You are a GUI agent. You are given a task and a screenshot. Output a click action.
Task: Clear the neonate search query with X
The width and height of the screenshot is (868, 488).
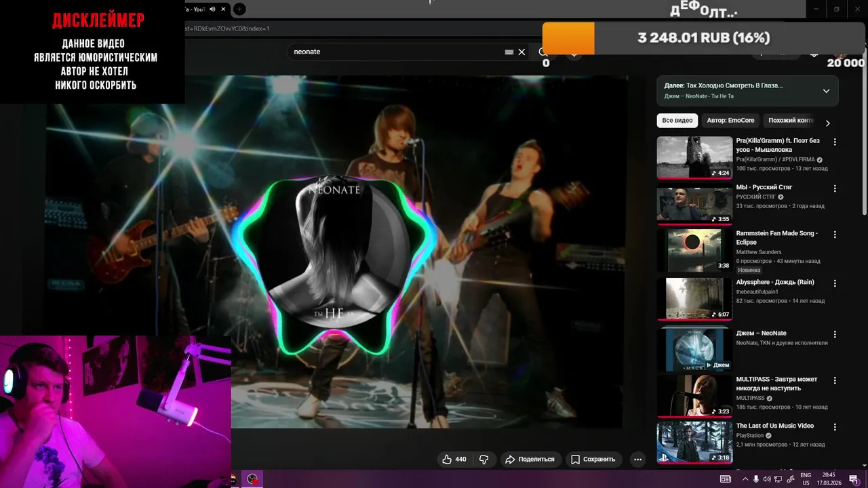pyautogui.click(x=521, y=52)
